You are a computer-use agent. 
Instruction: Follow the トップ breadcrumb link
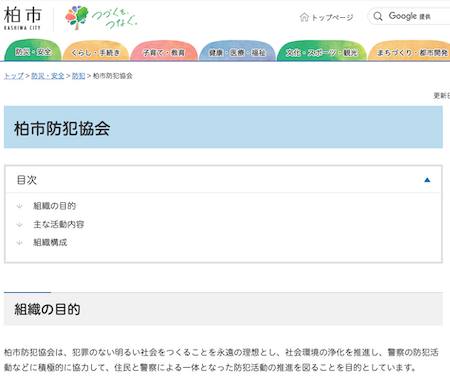click(14, 76)
